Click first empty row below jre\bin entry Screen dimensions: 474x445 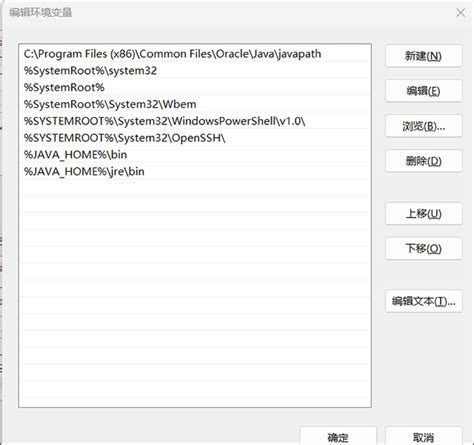click(195, 188)
